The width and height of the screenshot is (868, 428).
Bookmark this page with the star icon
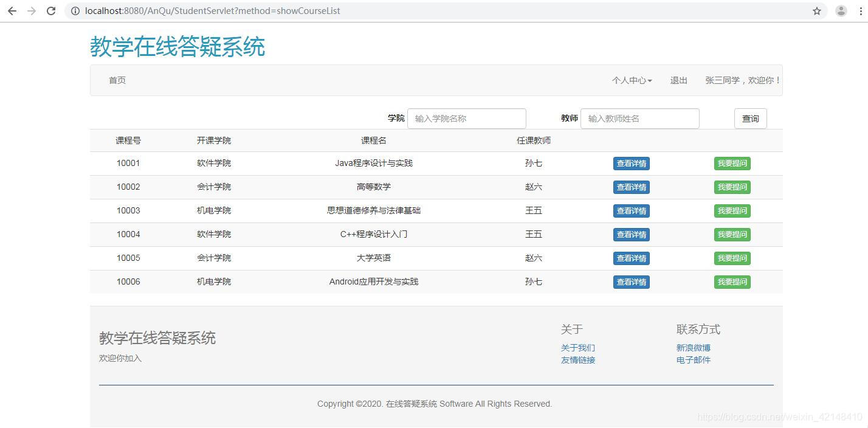[817, 11]
